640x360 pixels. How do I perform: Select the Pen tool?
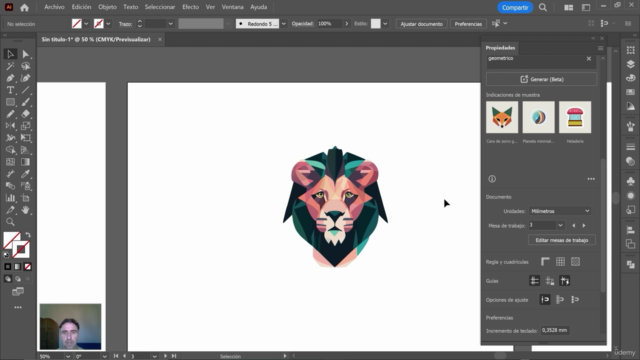coord(10,78)
